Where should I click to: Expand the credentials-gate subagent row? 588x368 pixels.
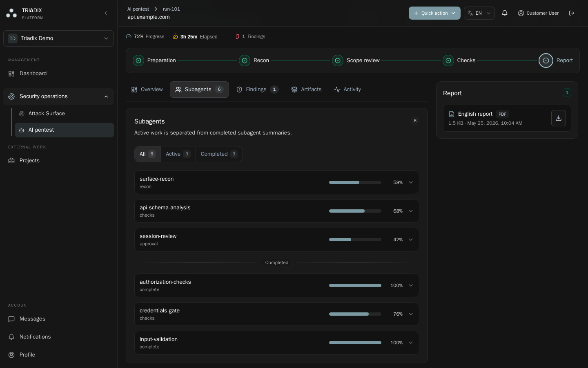click(277, 314)
